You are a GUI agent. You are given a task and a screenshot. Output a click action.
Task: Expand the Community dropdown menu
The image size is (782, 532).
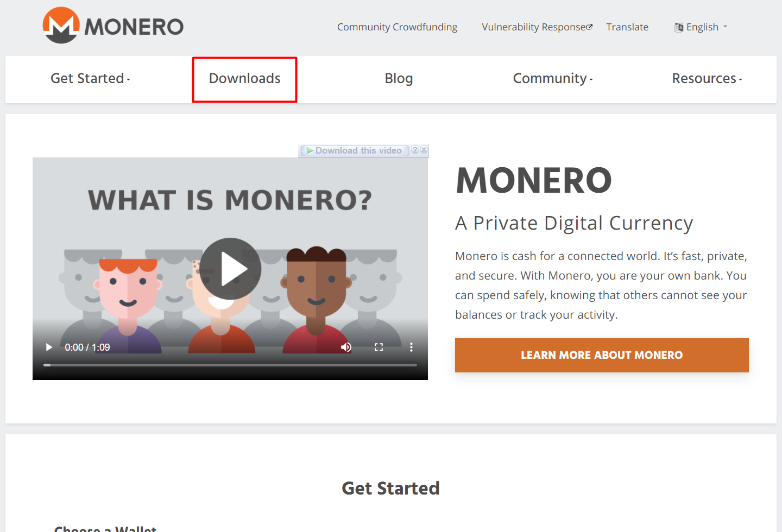pyautogui.click(x=553, y=79)
